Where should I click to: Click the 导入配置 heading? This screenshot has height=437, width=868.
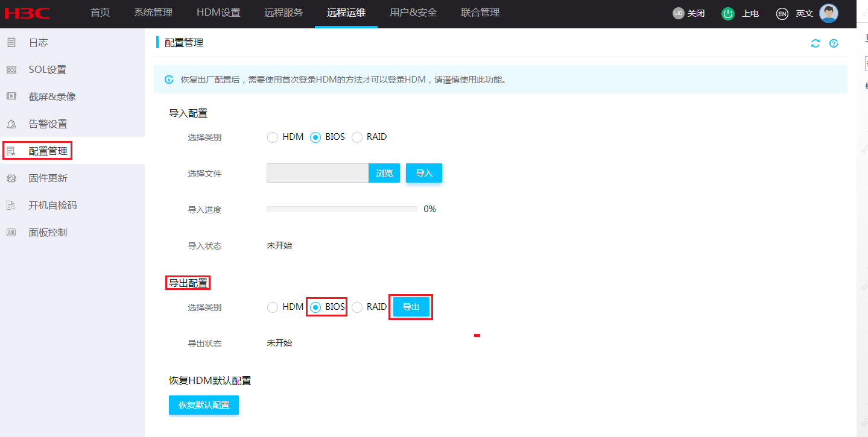pos(188,113)
